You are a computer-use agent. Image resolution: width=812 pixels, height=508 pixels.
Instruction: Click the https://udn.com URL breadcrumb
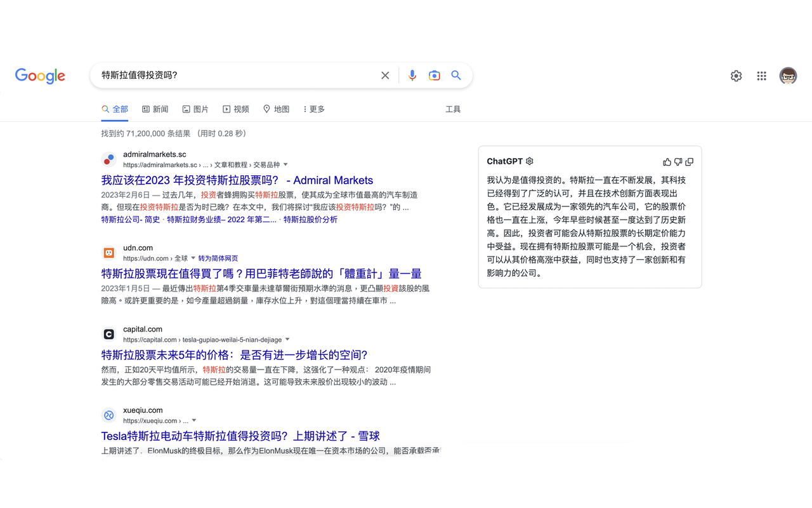(x=155, y=258)
